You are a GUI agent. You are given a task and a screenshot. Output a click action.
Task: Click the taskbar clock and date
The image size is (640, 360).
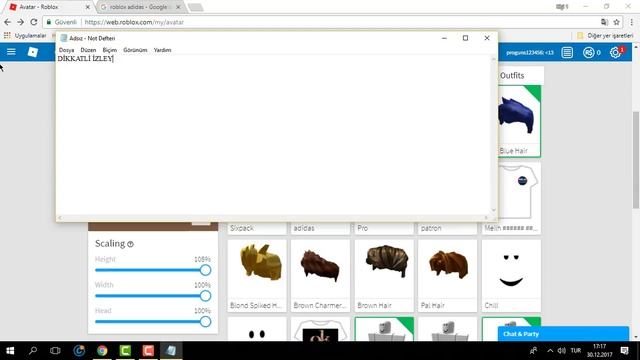click(600, 351)
